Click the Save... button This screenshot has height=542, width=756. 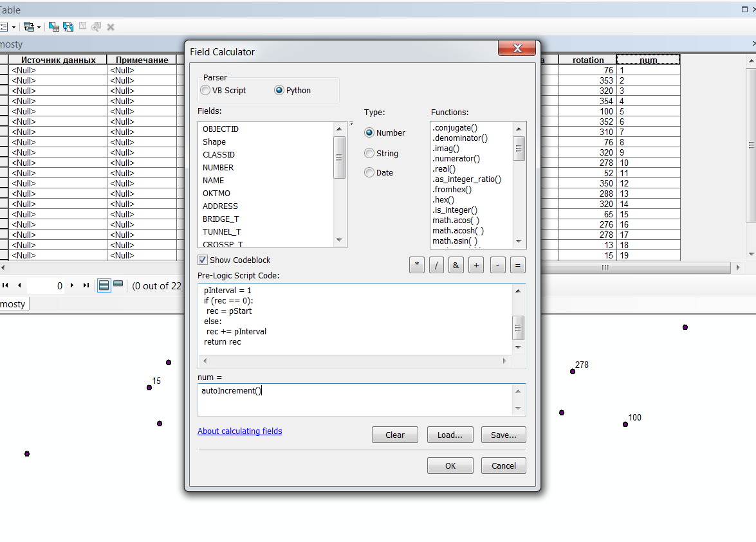point(503,435)
